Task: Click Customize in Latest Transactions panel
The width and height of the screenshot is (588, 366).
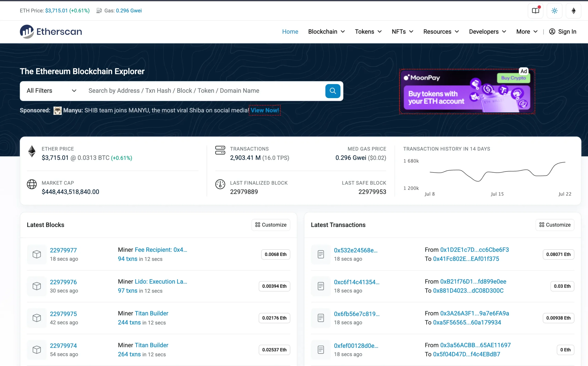Action: click(x=555, y=225)
